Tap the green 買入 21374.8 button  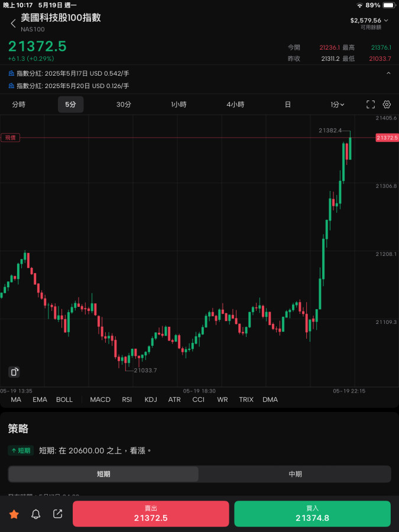coord(313,514)
